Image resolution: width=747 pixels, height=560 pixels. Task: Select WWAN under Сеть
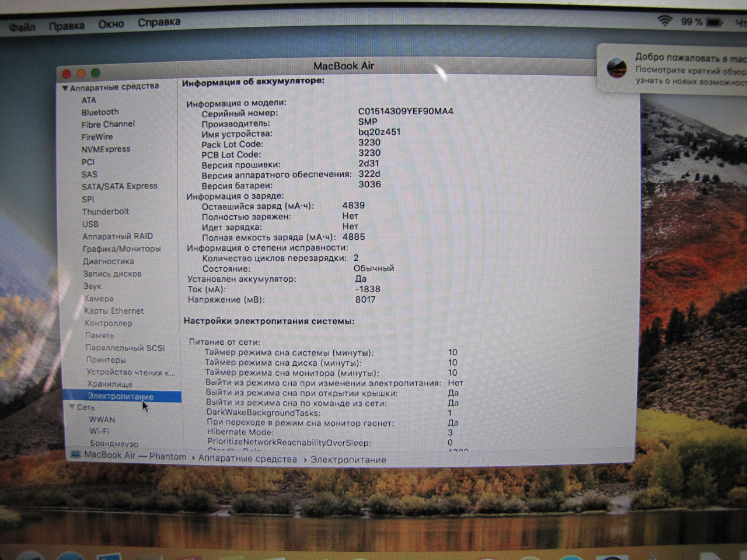point(102,419)
